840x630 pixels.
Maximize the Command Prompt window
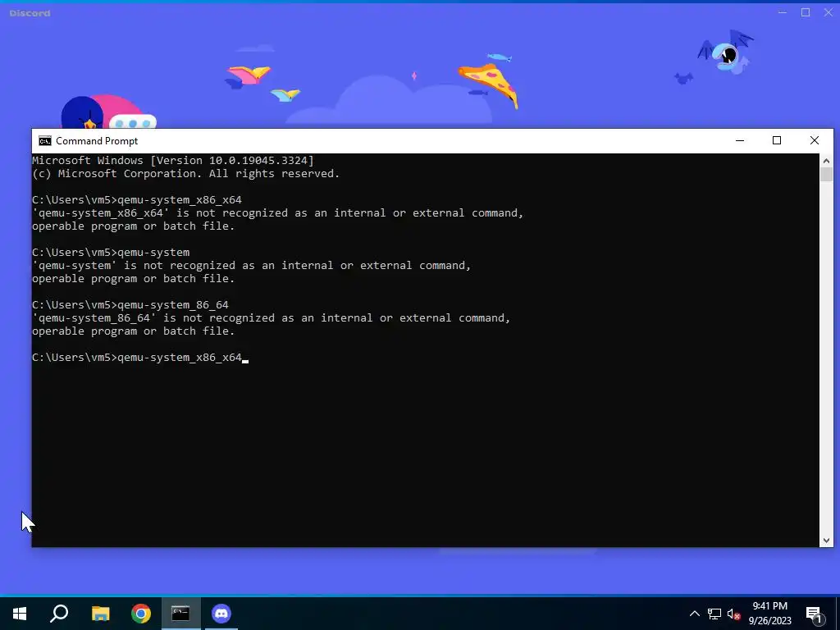777,140
